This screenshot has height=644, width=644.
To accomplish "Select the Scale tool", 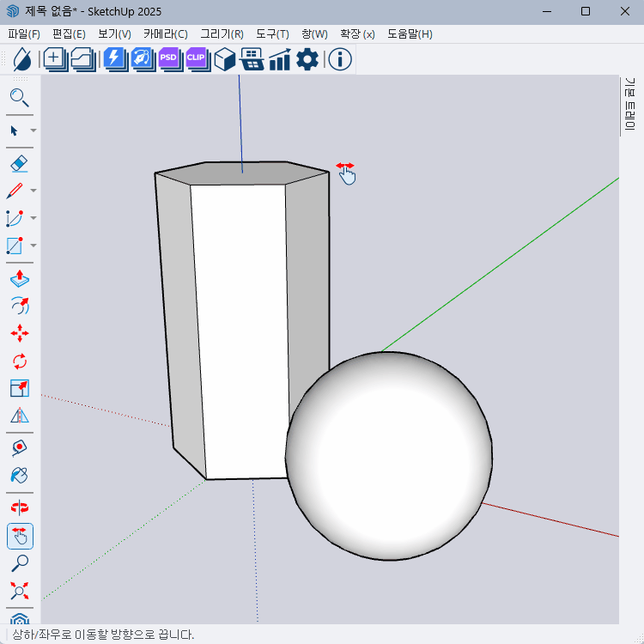I will (19, 388).
